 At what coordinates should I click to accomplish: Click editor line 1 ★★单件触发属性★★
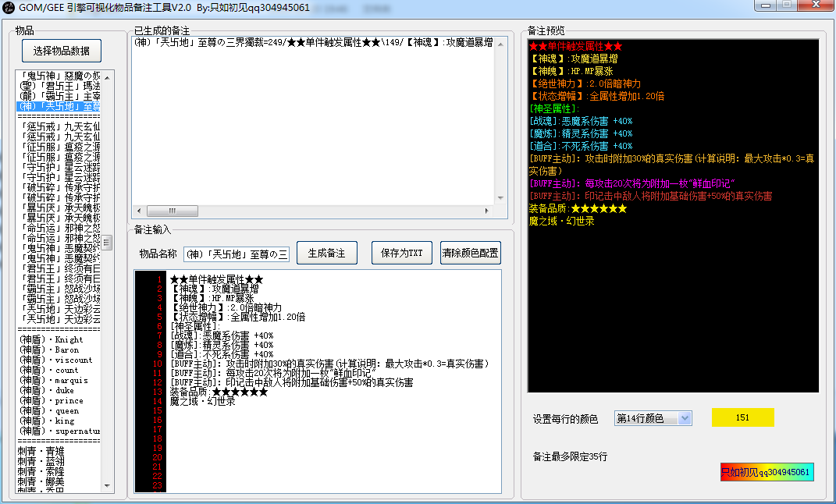coord(216,280)
